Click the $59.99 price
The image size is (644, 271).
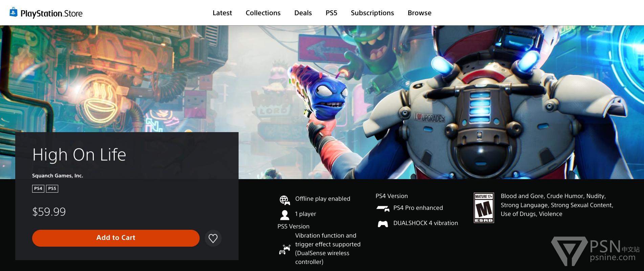click(x=49, y=212)
